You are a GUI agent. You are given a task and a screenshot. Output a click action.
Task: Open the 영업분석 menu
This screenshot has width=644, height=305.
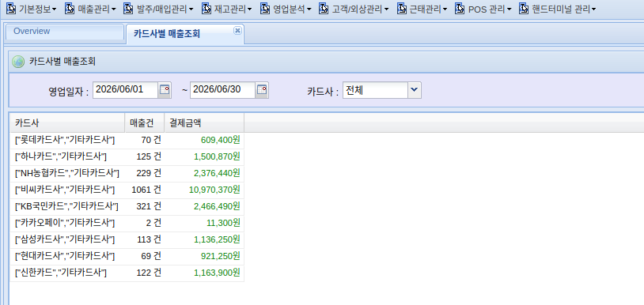286,9
